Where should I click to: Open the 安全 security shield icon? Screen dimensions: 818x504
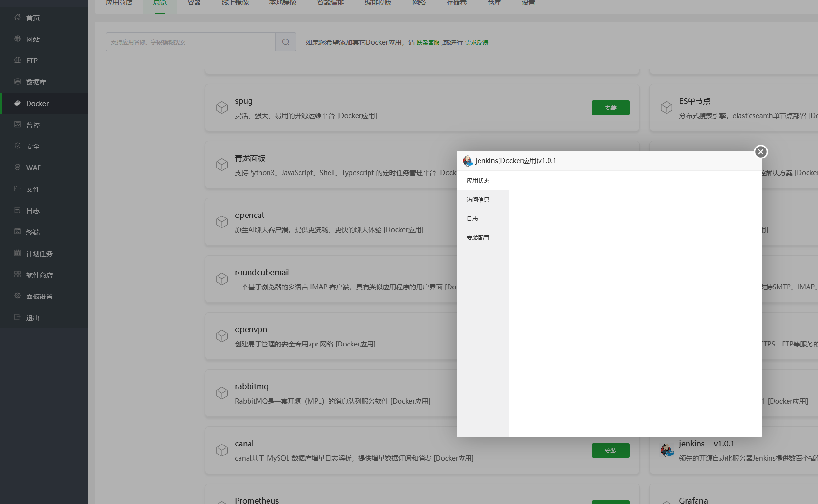18,146
